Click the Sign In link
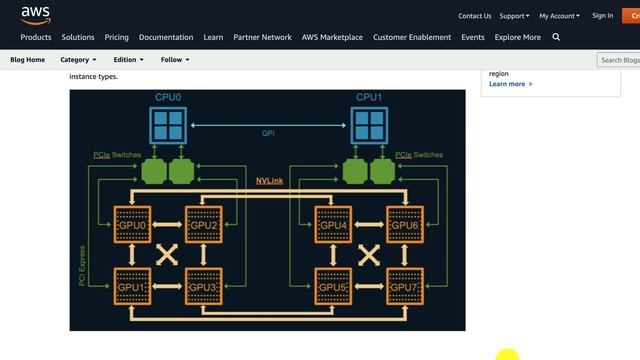The height and width of the screenshot is (360, 640). tap(602, 16)
